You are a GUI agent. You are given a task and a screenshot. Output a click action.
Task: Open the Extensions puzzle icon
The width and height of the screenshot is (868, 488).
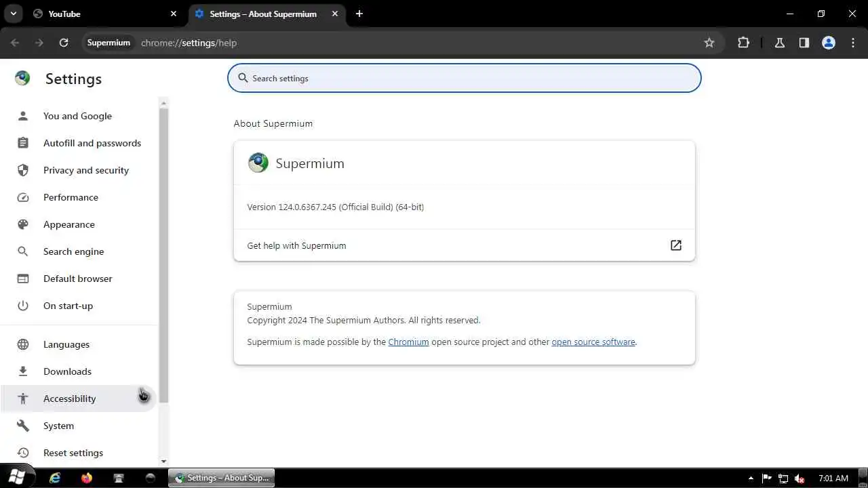(x=744, y=43)
